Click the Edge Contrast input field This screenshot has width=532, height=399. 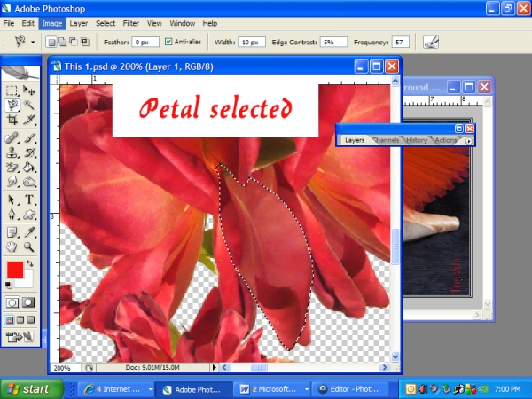point(333,42)
